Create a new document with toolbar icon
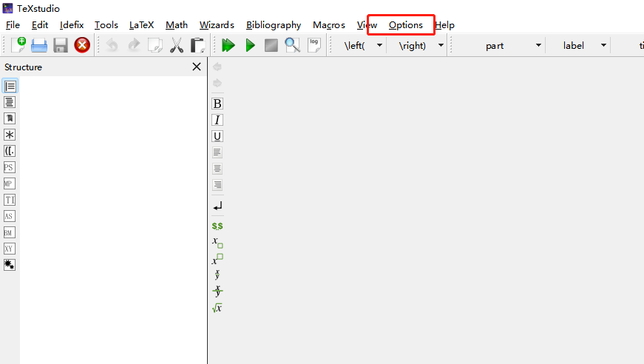This screenshot has width=644, height=364. click(x=18, y=45)
